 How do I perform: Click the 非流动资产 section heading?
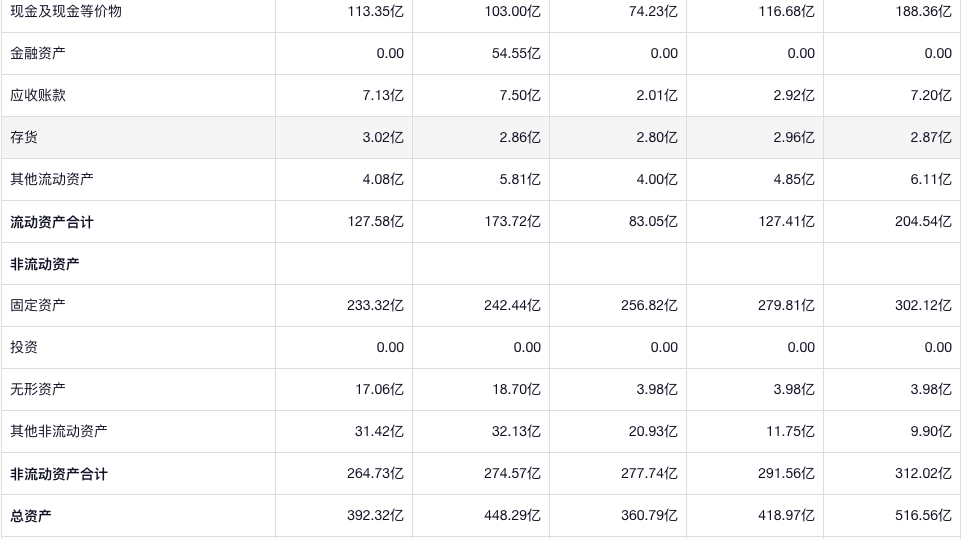pyautogui.click(x=45, y=264)
